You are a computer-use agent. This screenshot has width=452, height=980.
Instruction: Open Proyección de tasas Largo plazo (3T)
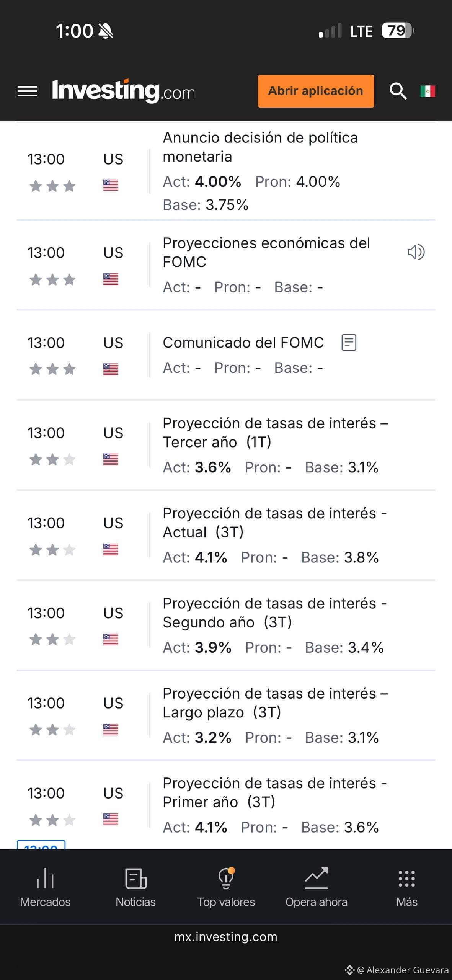(x=226, y=715)
